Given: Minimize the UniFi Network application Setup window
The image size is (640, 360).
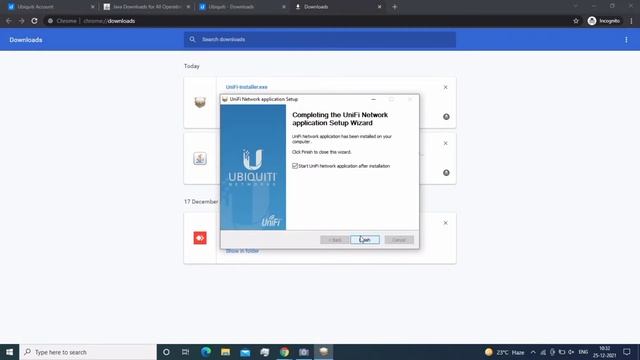Looking at the screenshot, I should (373, 99).
